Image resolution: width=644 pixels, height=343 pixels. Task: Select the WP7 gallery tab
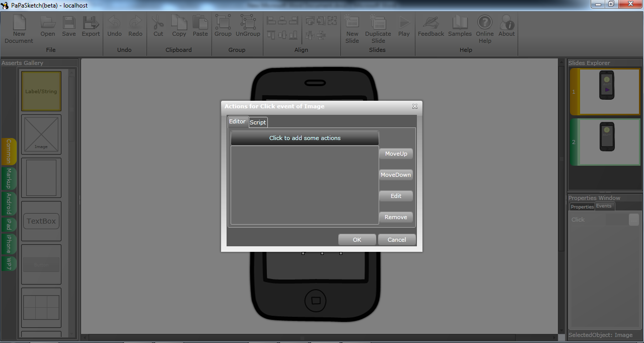[x=9, y=263]
